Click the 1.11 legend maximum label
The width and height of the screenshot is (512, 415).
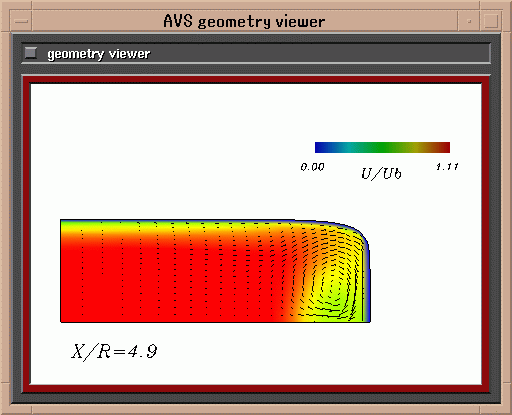point(447,167)
